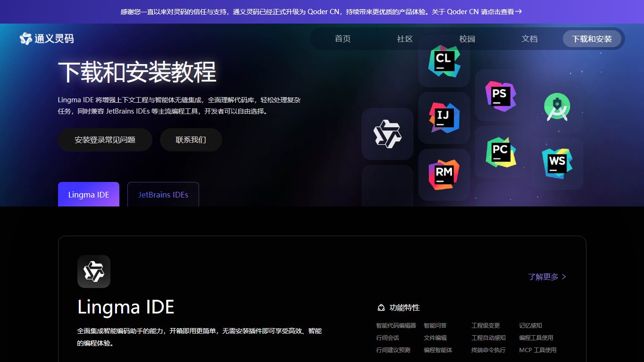Click the 功能特性 section label
The image size is (644, 362).
coord(404,308)
